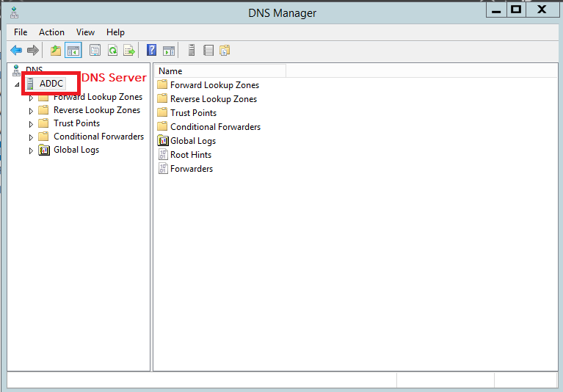Expand the Forward Lookup Zones tree node
This screenshot has height=392, width=563.
(31, 98)
